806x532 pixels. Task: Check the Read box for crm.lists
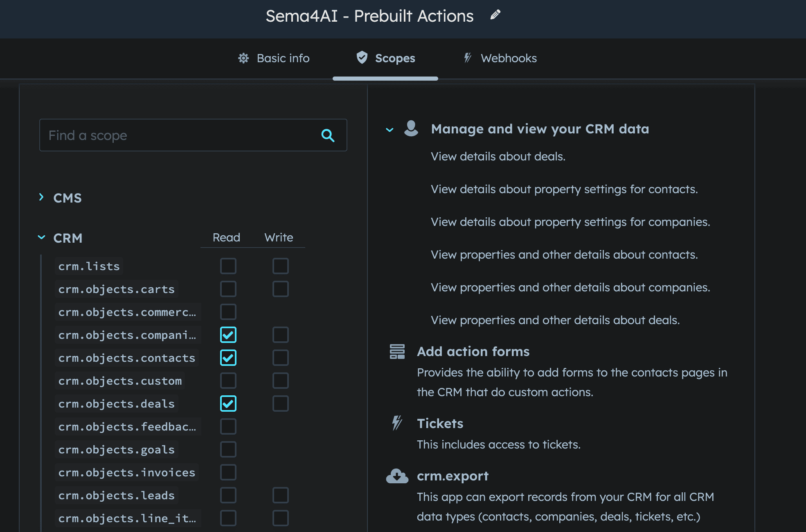(228, 266)
